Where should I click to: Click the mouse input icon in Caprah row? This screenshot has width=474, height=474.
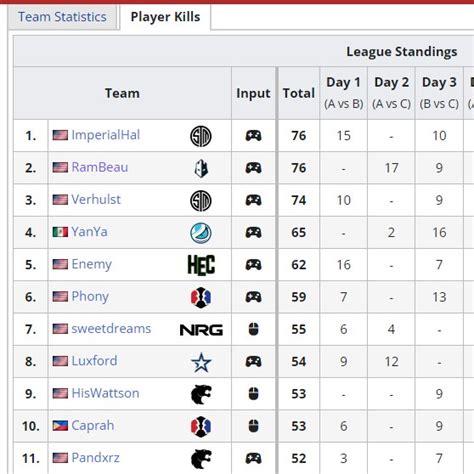coord(254,426)
